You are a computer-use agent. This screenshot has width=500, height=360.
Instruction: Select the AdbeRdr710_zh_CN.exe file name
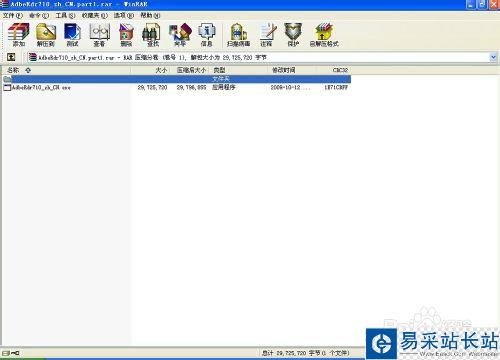(x=41, y=88)
